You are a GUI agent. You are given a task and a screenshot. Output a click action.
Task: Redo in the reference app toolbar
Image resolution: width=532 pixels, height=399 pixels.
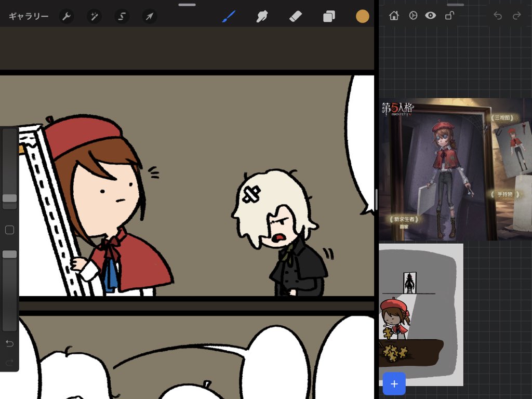coord(517,16)
